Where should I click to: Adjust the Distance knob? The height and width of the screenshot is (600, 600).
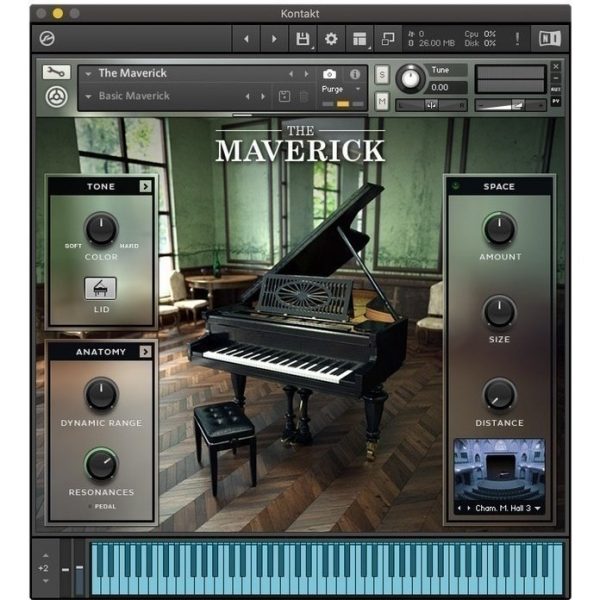pos(499,395)
